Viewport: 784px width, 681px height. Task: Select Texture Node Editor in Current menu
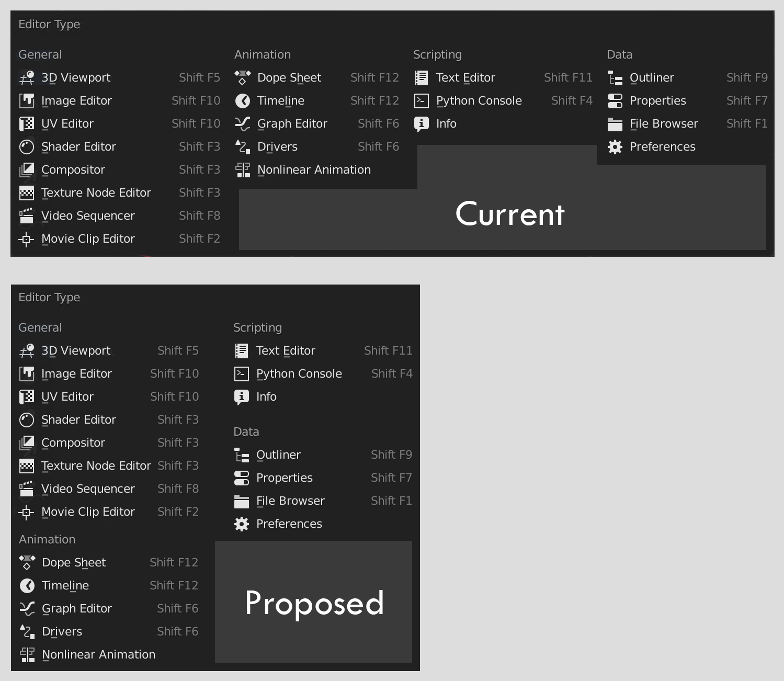[119, 193]
